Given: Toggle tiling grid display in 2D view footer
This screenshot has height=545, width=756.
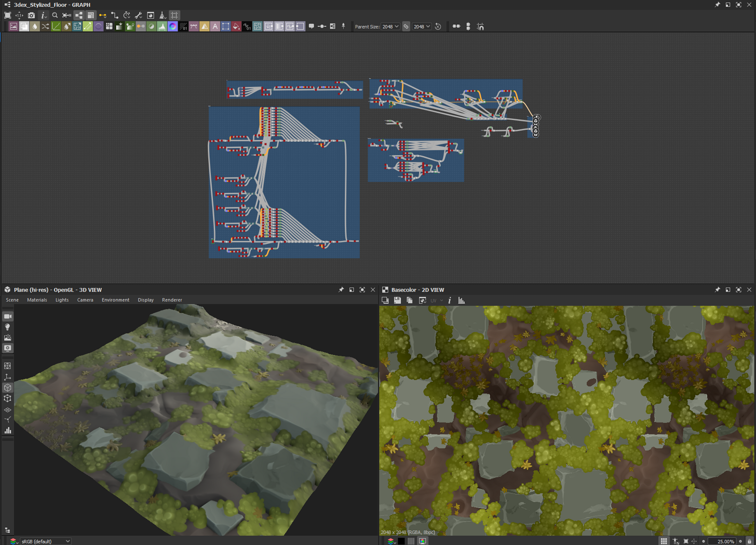Looking at the screenshot, I should click(x=664, y=541).
